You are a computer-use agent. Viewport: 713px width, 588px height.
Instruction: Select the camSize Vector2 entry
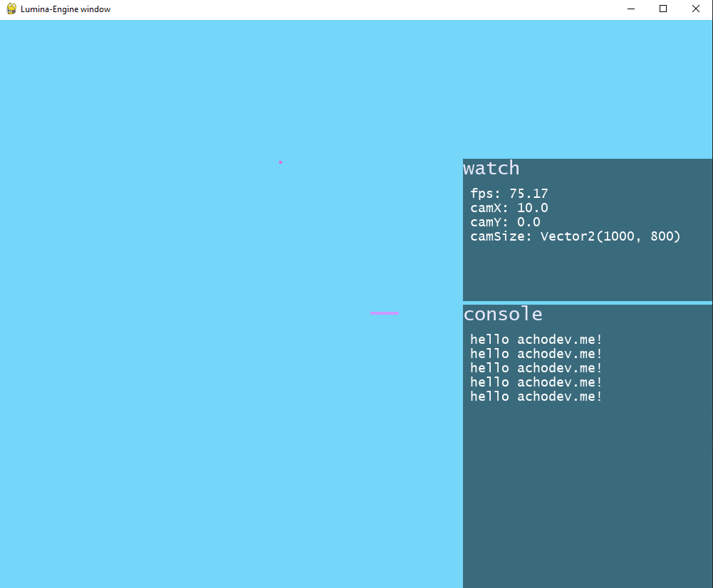click(575, 236)
